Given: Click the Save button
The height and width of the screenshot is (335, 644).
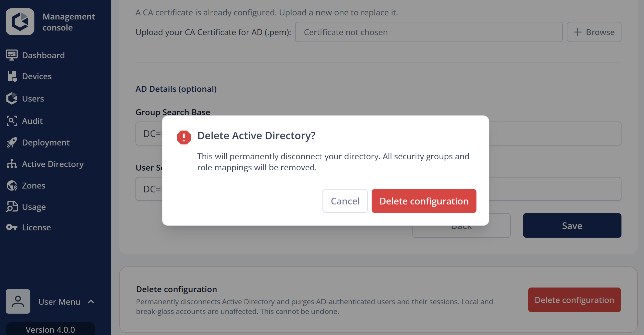Looking at the screenshot, I should pos(572,226).
